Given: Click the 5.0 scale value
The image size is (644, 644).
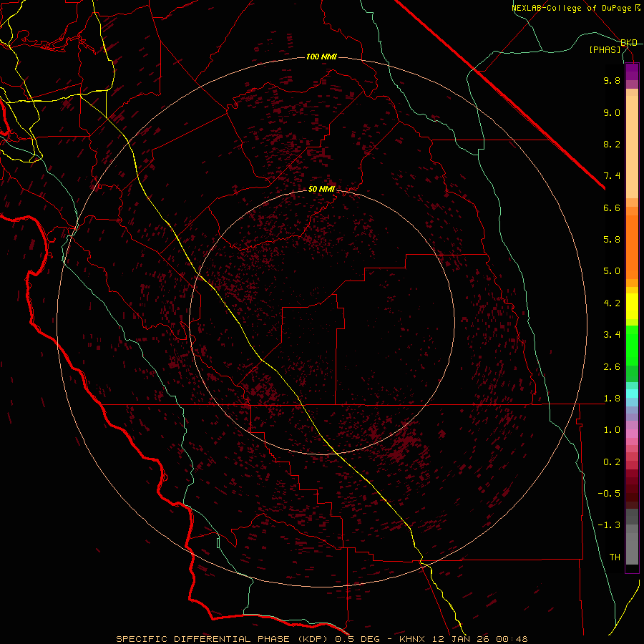Looking at the screenshot, I should [612, 271].
